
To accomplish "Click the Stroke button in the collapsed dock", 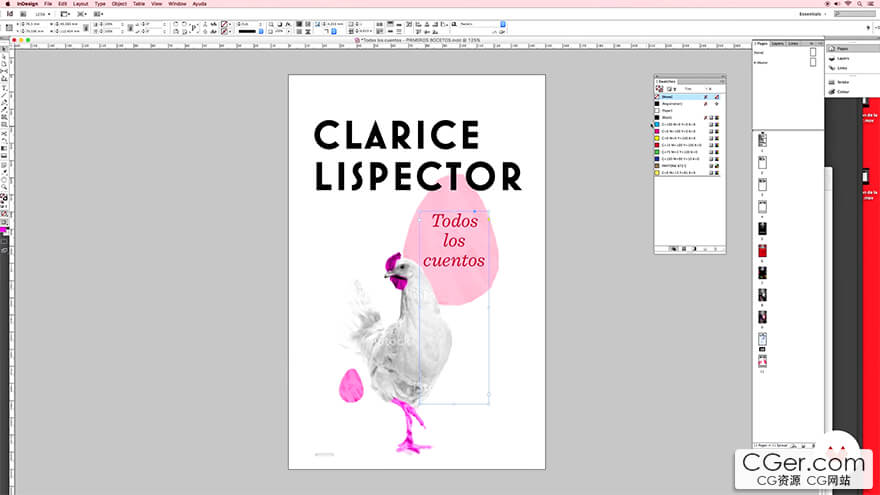I will click(840, 82).
